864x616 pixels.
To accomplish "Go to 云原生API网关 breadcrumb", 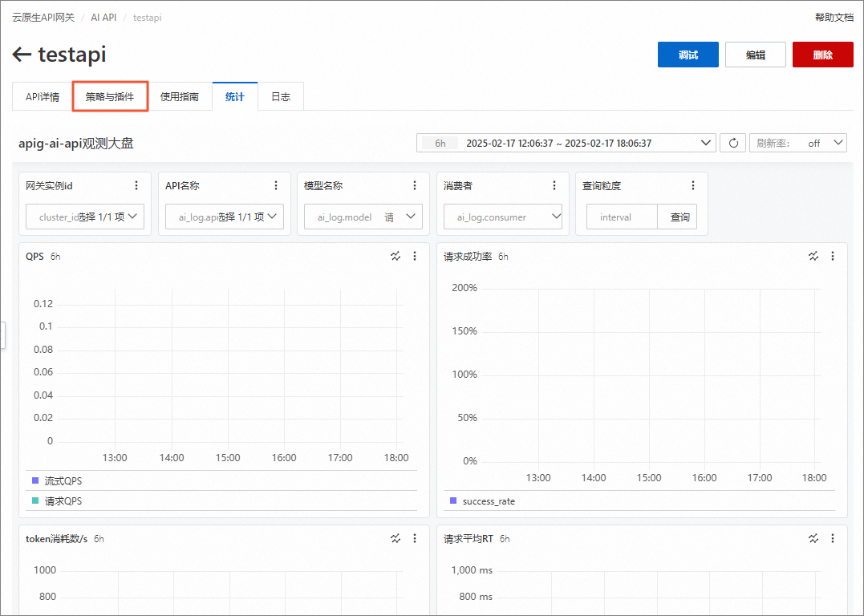I will 43,18.
